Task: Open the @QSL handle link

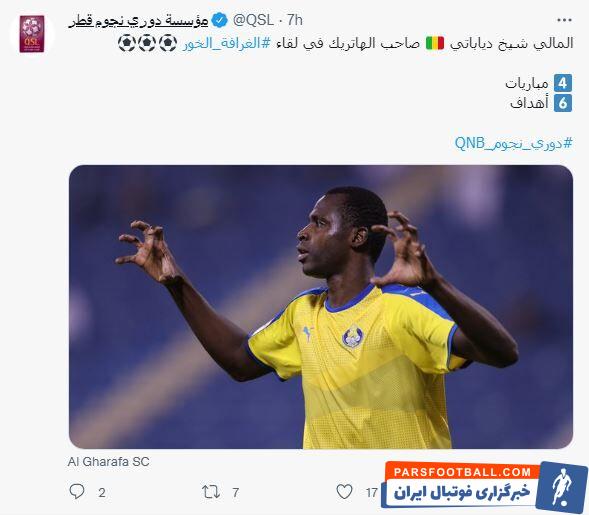Action: [253, 20]
